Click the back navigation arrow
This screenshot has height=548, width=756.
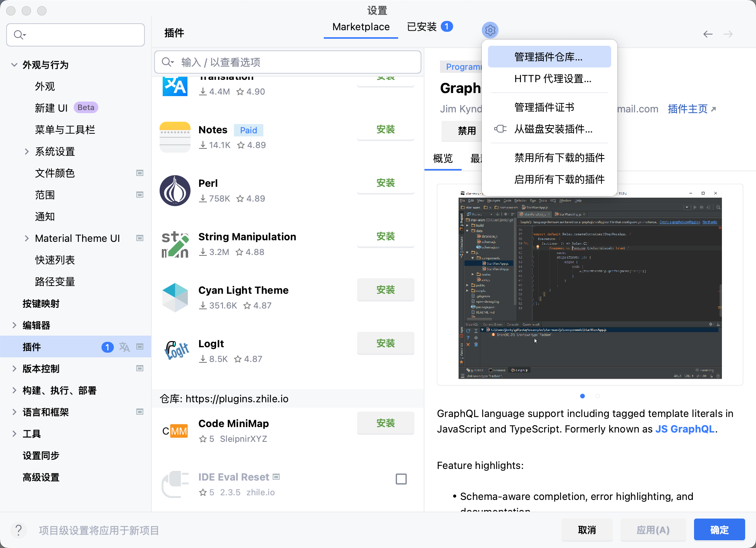point(708,34)
